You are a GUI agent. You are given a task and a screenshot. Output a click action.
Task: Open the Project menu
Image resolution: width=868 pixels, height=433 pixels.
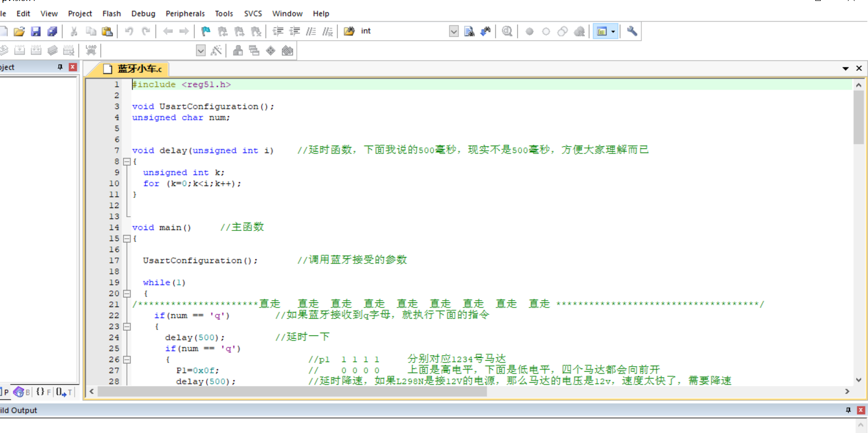pyautogui.click(x=80, y=14)
